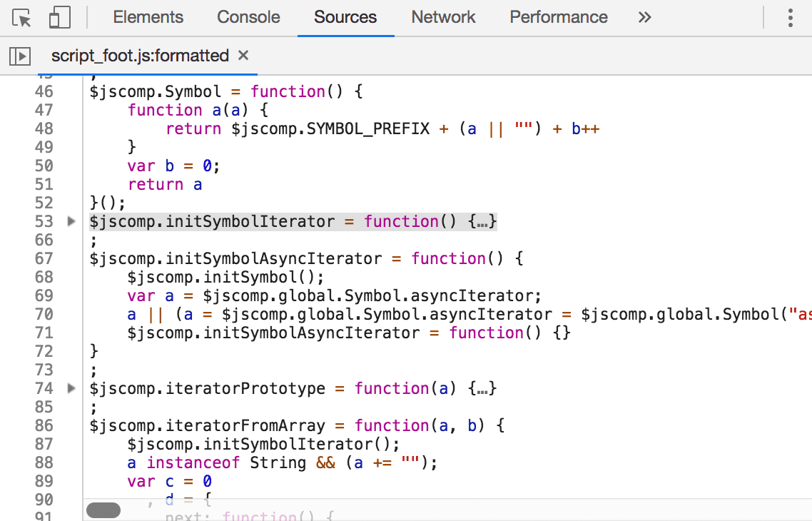The image size is (812, 521).
Task: Open the Elements tab
Action: pyautogui.click(x=148, y=18)
